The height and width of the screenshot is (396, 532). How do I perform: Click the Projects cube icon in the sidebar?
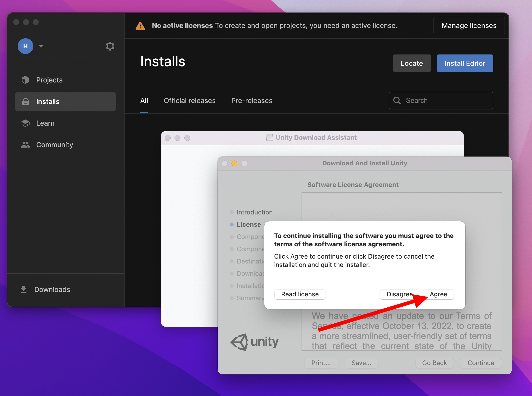[25, 80]
